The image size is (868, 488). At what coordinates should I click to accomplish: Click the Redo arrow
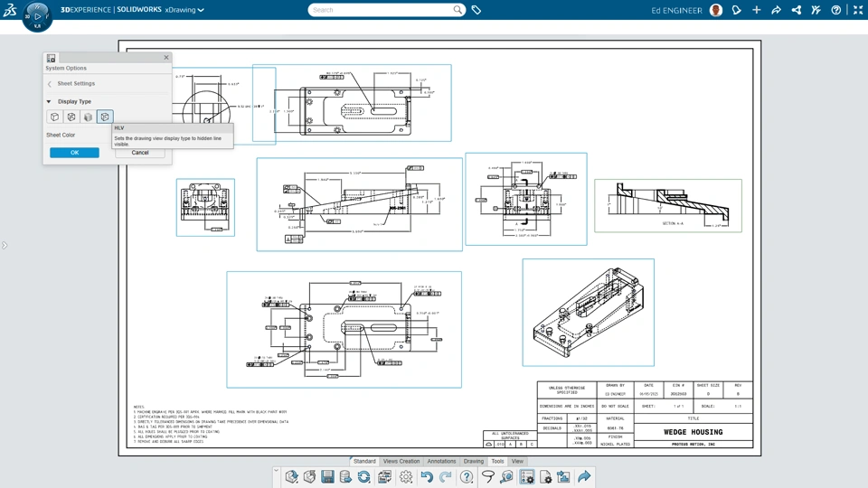pyautogui.click(x=446, y=476)
